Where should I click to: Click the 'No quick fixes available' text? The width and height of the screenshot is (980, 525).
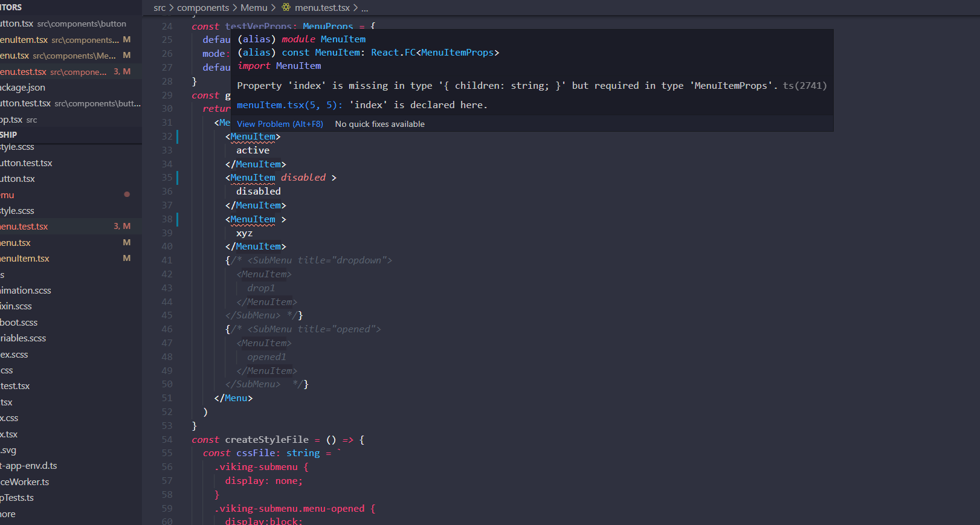(379, 124)
